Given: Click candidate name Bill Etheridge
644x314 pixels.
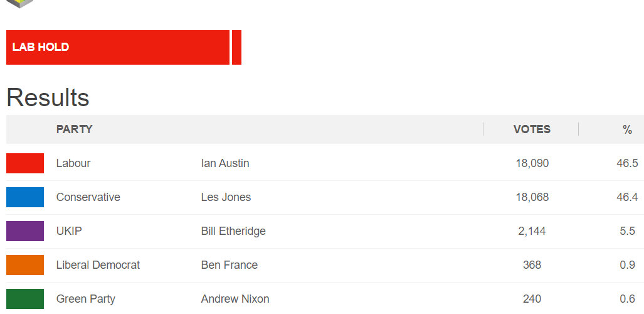Looking at the screenshot, I should point(233,231).
